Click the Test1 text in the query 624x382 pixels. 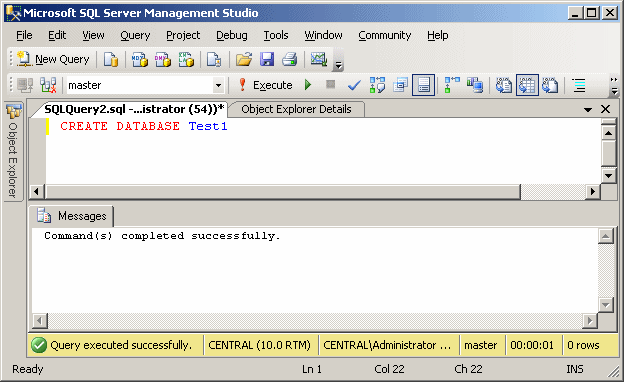208,126
